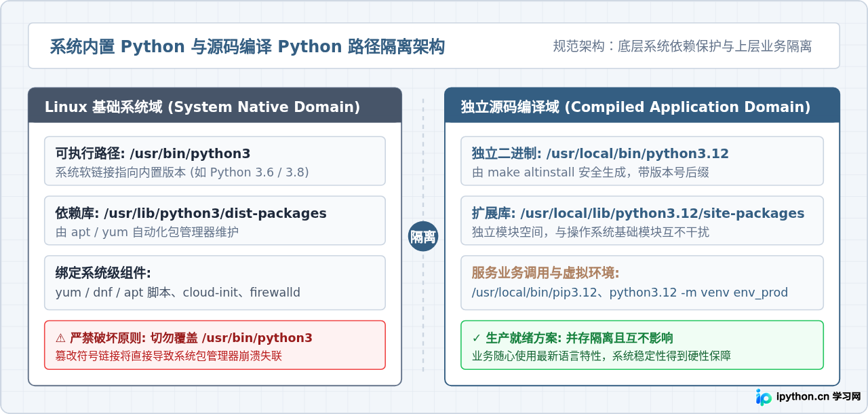Click the ipython.cn logo icon
Screen dimensions: 868x414
click(764, 397)
